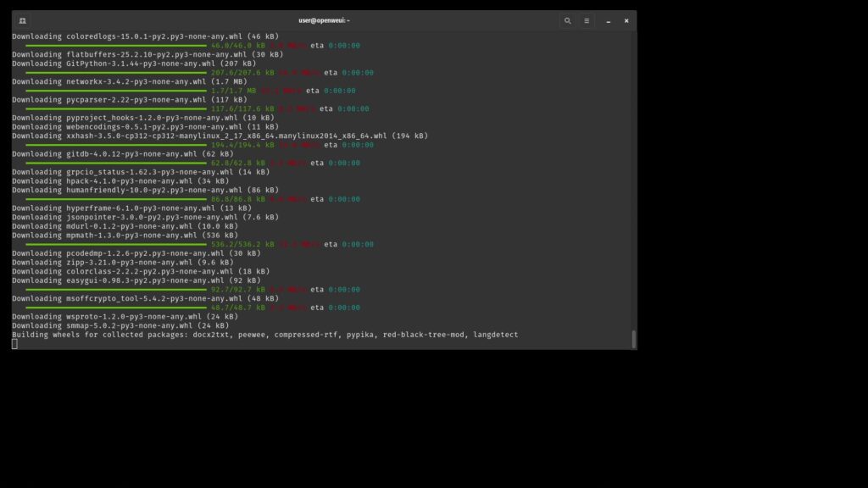
Task: Click the xxhash wheel download line
Action: point(220,136)
